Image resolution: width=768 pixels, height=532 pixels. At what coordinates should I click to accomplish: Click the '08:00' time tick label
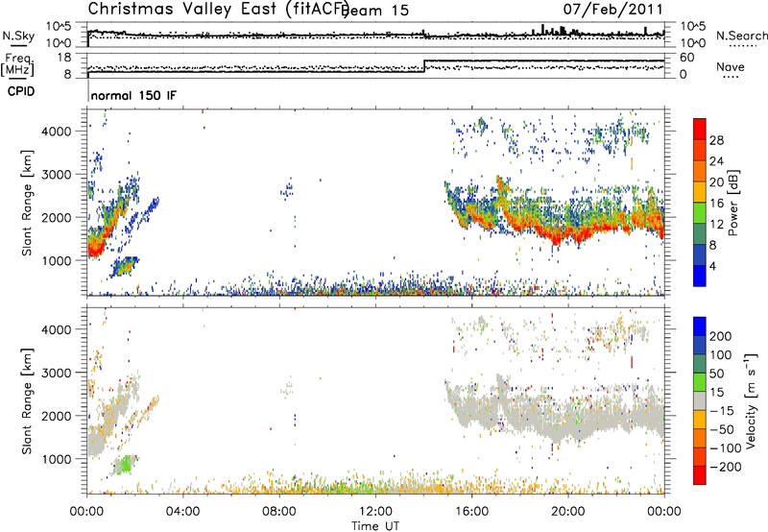tap(279, 512)
